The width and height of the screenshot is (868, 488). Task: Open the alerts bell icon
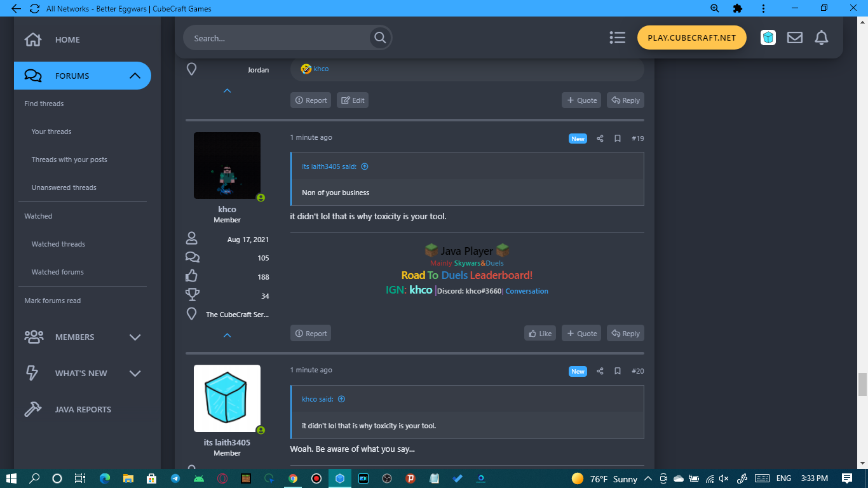[822, 37]
